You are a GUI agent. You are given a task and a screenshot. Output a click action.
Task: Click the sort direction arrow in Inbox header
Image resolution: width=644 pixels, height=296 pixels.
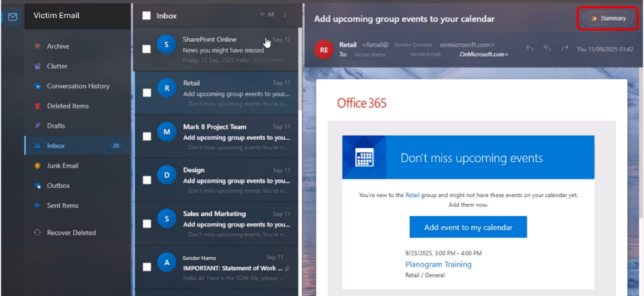pos(285,14)
